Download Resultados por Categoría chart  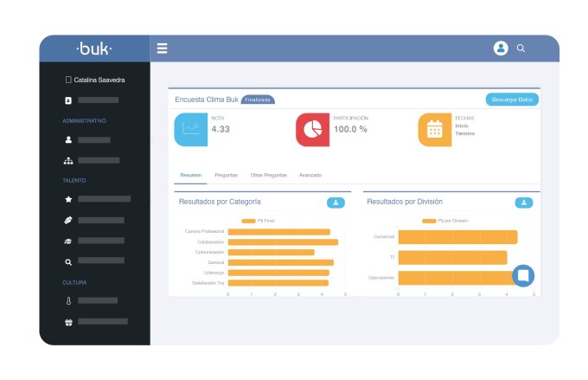tap(336, 203)
